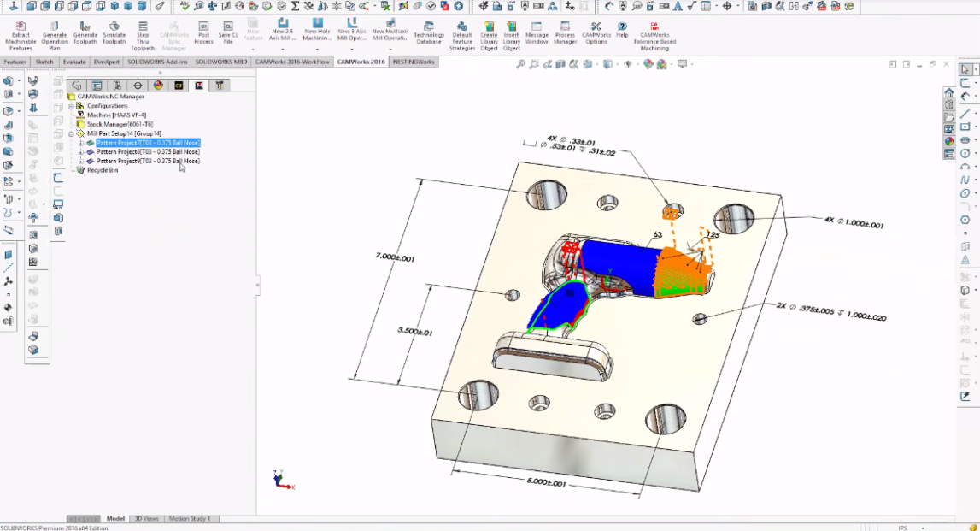Click Extract Machinable Features

point(21,36)
